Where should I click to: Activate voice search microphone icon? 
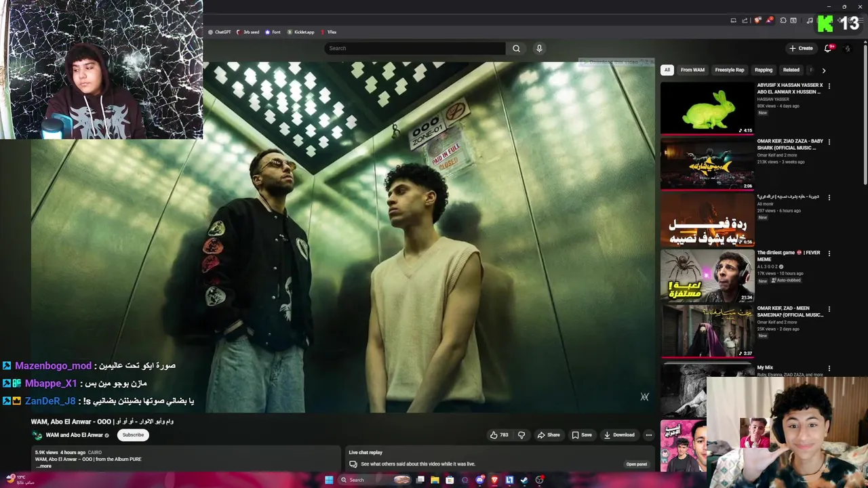coord(539,48)
